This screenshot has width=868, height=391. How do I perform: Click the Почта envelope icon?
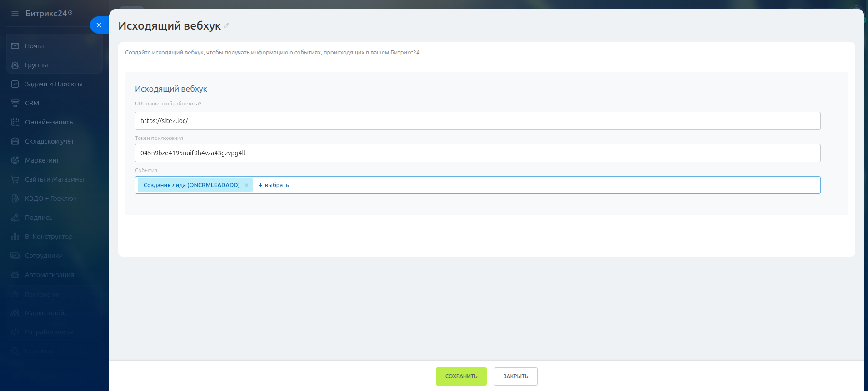[15, 46]
